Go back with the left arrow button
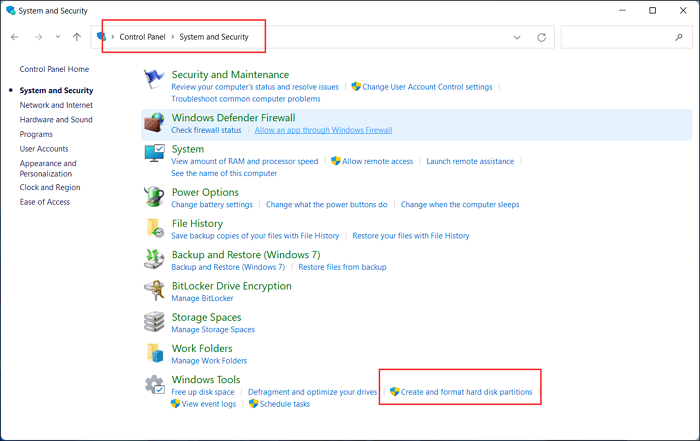 15,37
